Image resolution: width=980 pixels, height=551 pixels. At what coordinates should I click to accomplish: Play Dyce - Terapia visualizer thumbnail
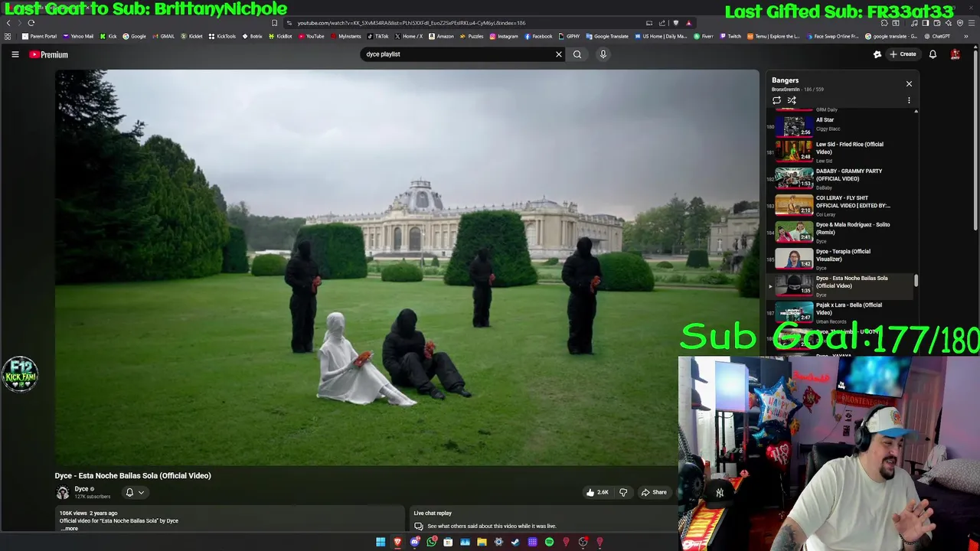coord(794,259)
